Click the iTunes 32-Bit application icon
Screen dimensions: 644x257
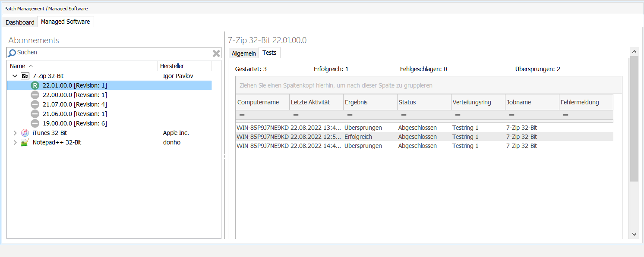click(x=25, y=133)
